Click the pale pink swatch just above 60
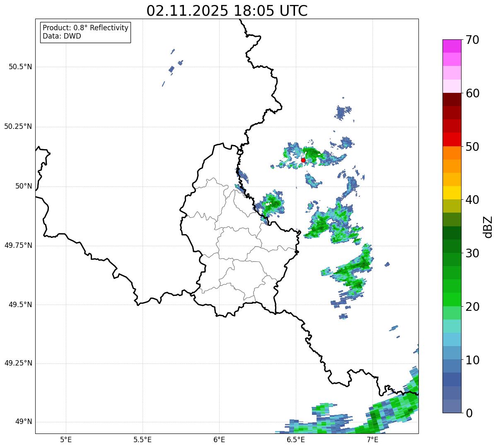The width and height of the screenshot is (498, 448). pos(452,86)
